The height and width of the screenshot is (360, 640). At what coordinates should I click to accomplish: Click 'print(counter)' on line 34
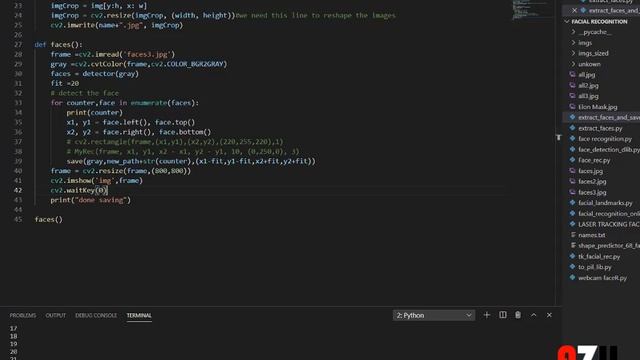(x=94, y=112)
